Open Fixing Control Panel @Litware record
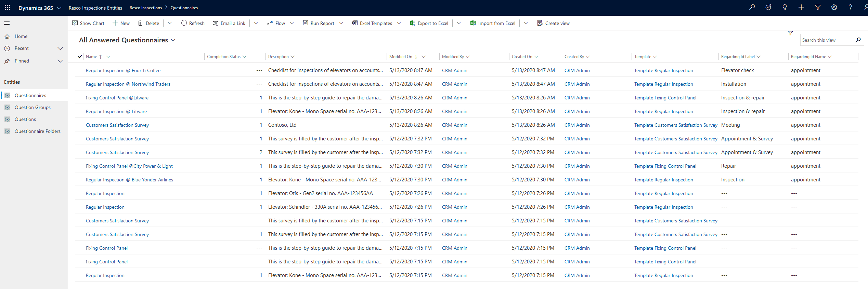Image resolution: width=868 pixels, height=289 pixels. point(117,98)
